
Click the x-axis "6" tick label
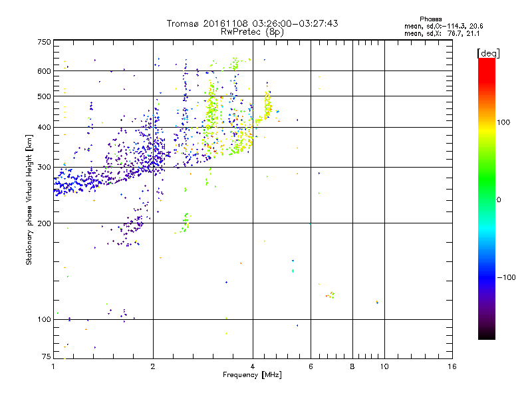pyautogui.click(x=311, y=366)
